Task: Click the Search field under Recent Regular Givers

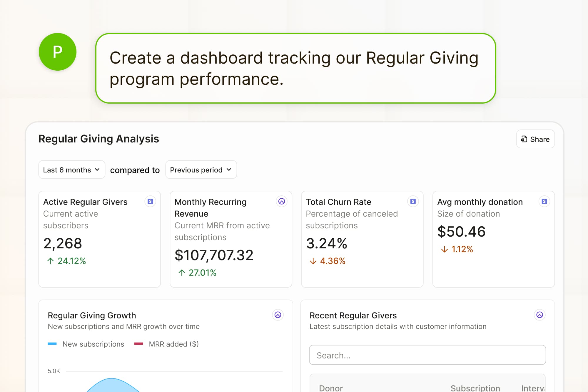Action: pyautogui.click(x=427, y=355)
